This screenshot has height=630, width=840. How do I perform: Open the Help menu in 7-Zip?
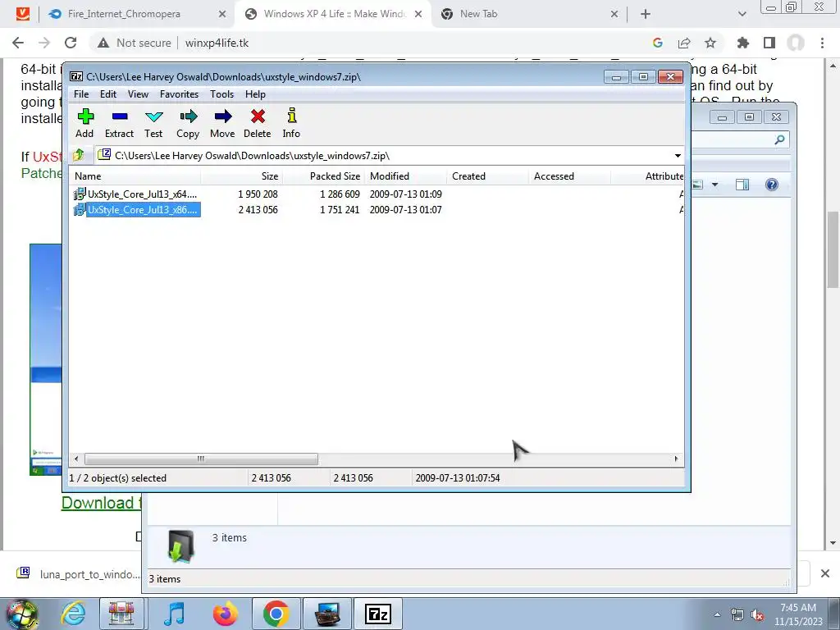pos(256,94)
